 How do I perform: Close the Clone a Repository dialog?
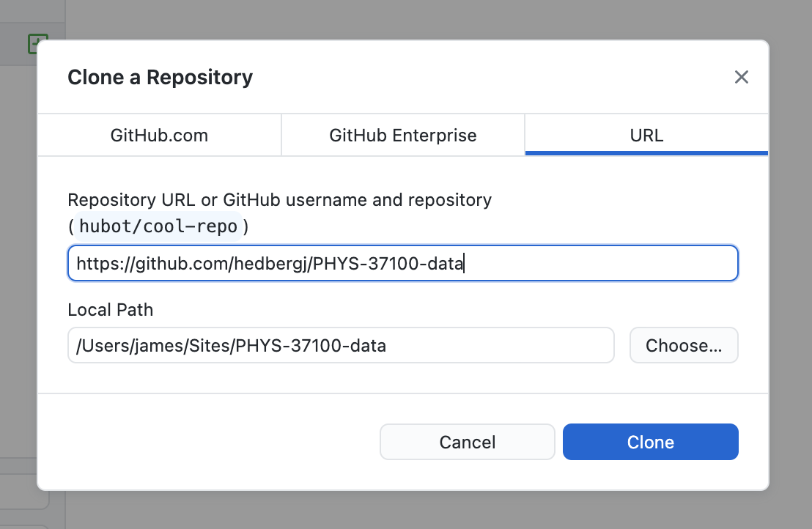[741, 77]
